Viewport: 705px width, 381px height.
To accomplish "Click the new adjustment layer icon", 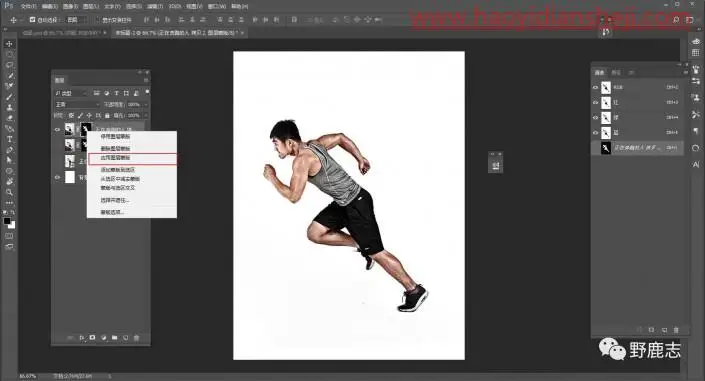I will tap(103, 337).
